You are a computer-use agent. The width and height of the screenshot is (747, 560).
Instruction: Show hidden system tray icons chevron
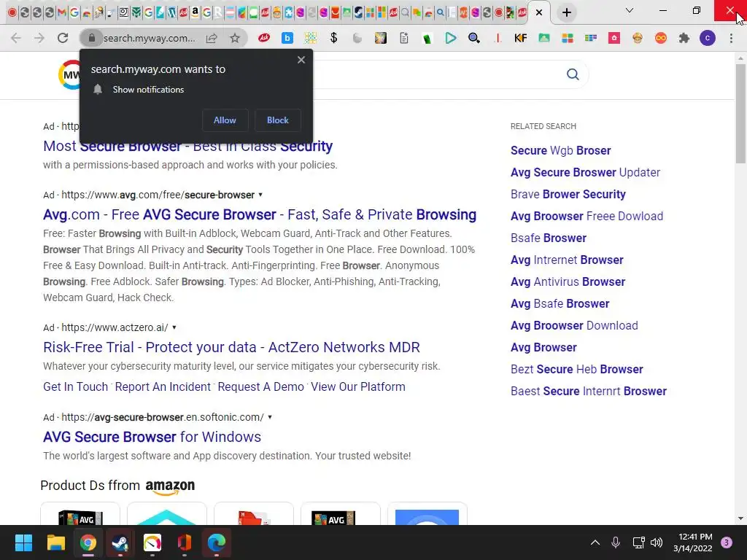coord(595,542)
